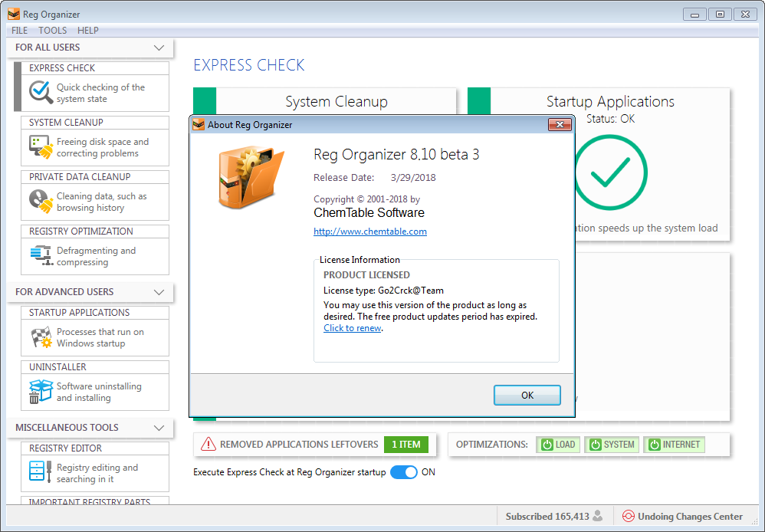765x532 pixels.
Task: Click the Startup Applications card heading
Action: (x=610, y=101)
